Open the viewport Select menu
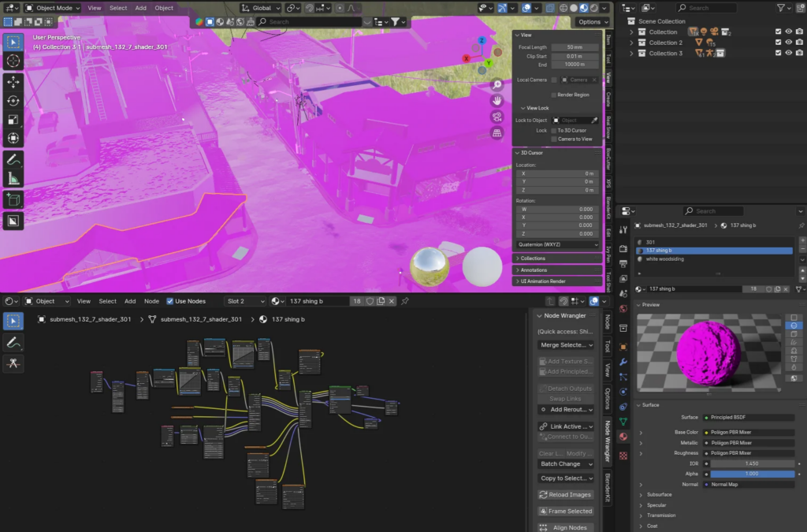The image size is (807, 532). click(x=118, y=8)
